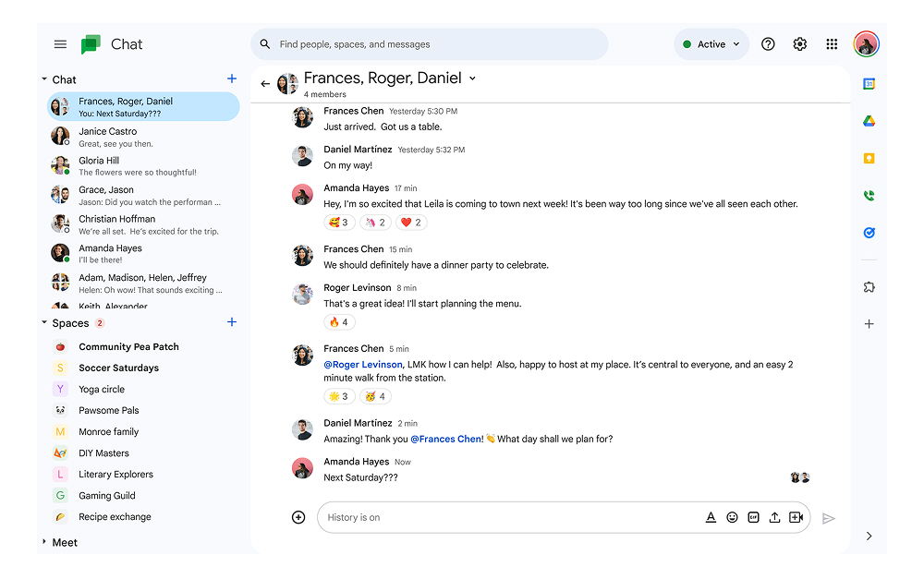Expand the Meet section
Image resolution: width=924 pixels, height=579 pixels.
(45, 542)
